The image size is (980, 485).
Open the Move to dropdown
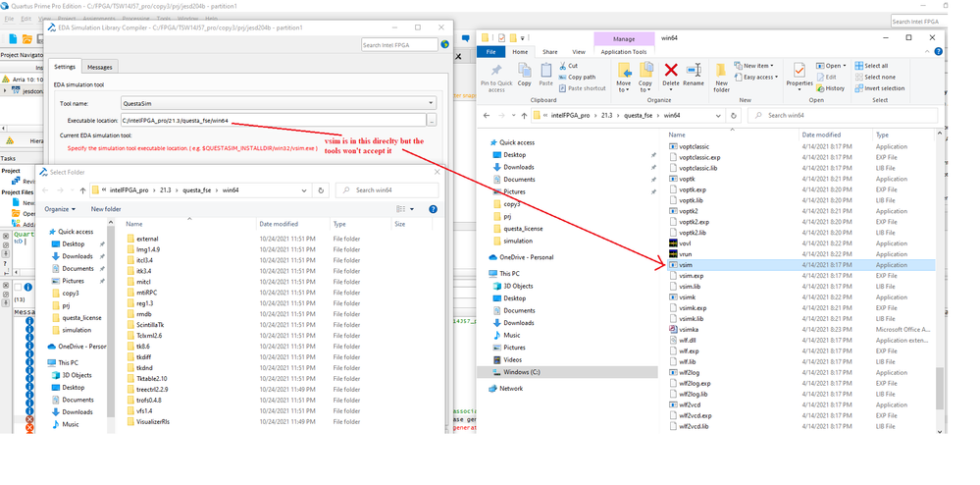click(x=624, y=86)
